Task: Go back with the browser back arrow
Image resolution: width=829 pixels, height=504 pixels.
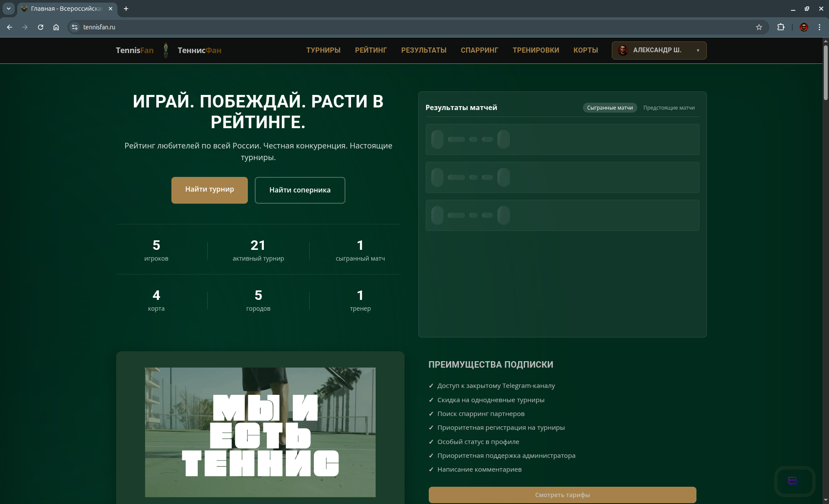Action: (9, 27)
